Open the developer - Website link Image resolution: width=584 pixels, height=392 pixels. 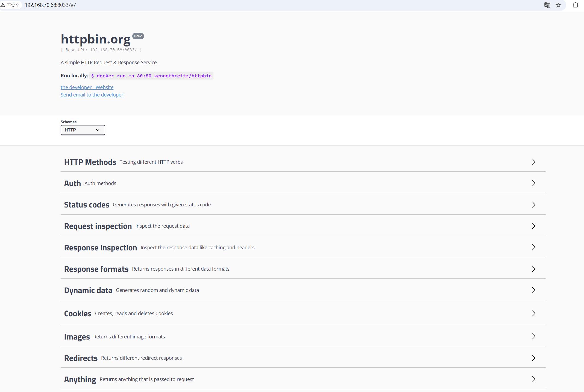click(x=87, y=87)
